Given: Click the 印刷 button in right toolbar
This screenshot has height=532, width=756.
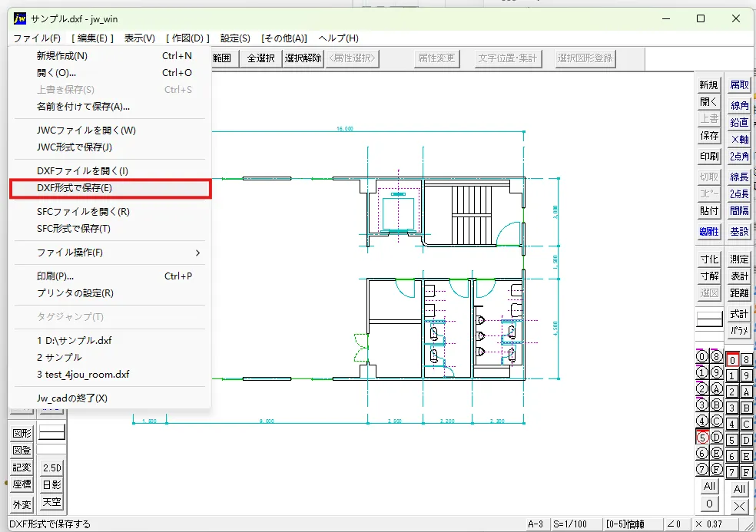Looking at the screenshot, I should click(708, 156).
